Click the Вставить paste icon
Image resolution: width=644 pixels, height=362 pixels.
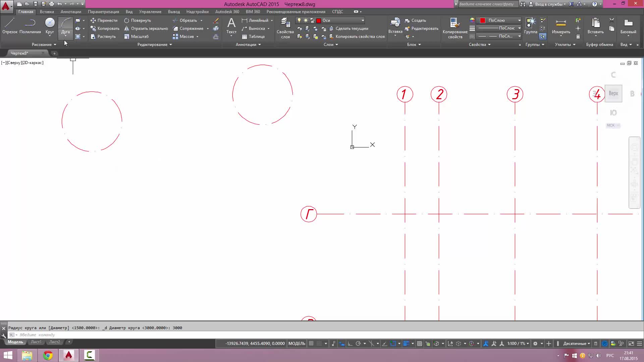click(x=595, y=23)
